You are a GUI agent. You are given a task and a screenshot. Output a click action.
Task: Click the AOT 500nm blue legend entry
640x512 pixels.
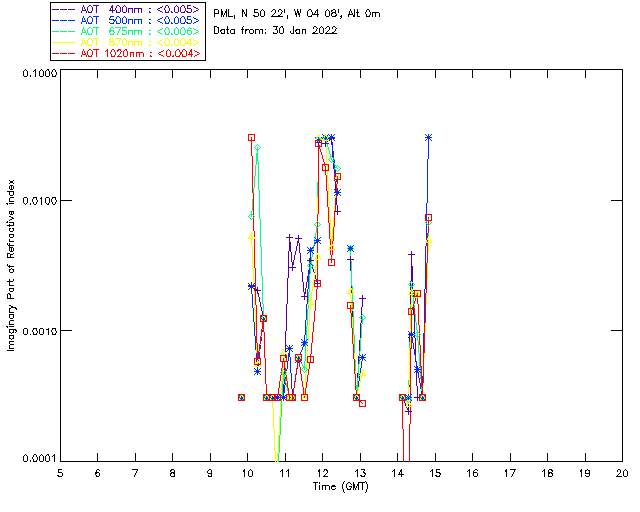coord(127,20)
